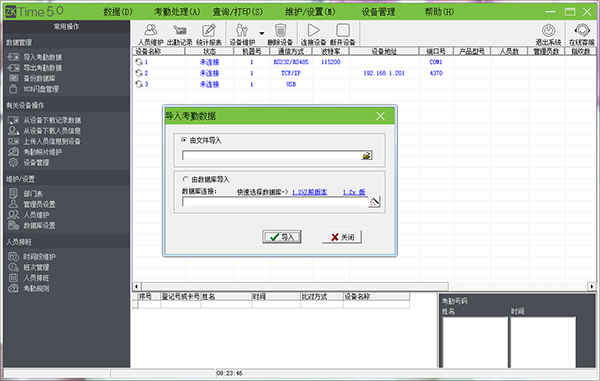This screenshot has height=381, width=600.
Task: Select 从设备下载记录数据 in sidebar
Action: 44,120
